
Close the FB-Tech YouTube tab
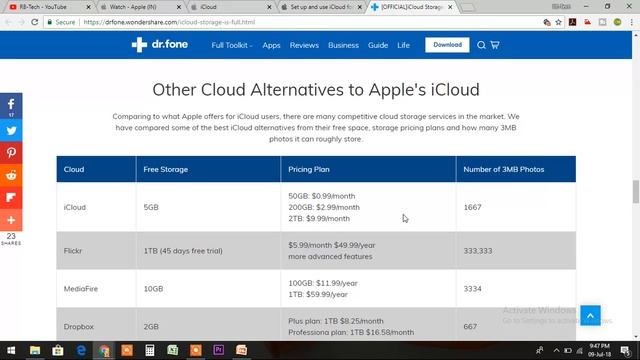[88, 7]
